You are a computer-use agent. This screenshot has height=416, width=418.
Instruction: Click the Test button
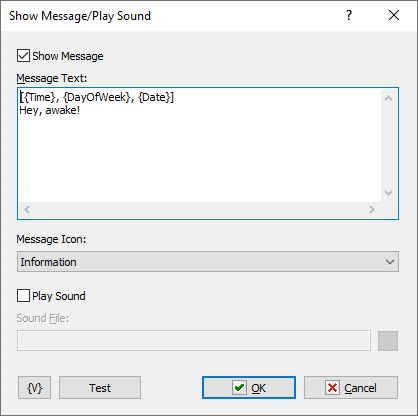click(100, 388)
